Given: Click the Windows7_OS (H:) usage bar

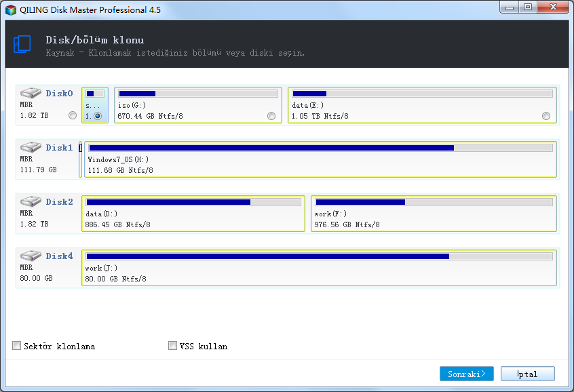Looking at the screenshot, I should [x=321, y=148].
